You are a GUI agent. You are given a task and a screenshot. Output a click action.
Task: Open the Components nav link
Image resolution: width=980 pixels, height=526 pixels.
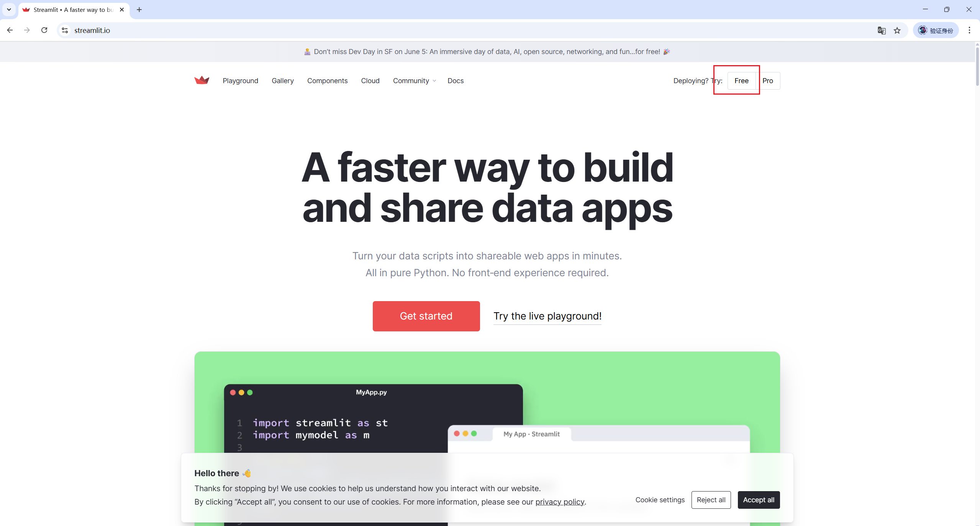click(328, 81)
